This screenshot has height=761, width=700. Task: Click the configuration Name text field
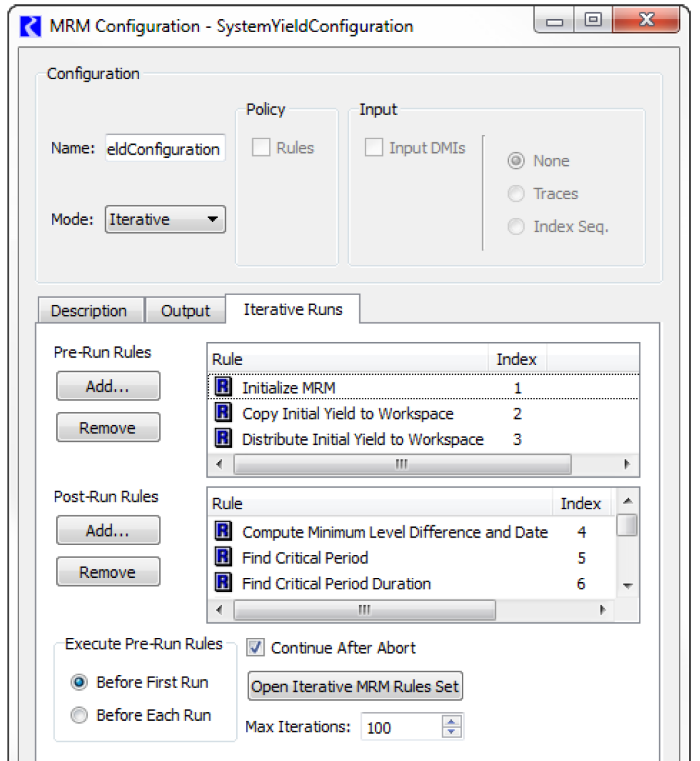[x=164, y=149]
